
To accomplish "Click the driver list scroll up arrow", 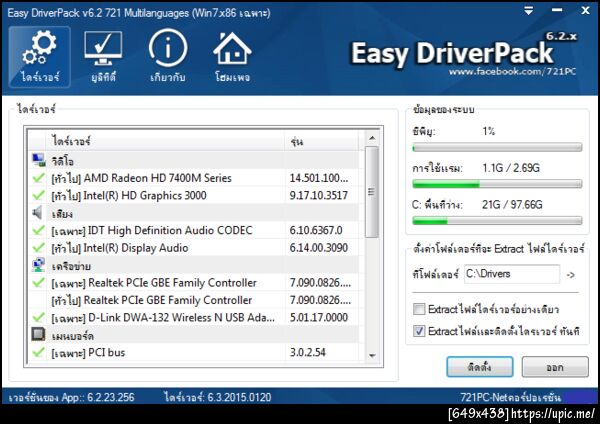I will 372,138.
